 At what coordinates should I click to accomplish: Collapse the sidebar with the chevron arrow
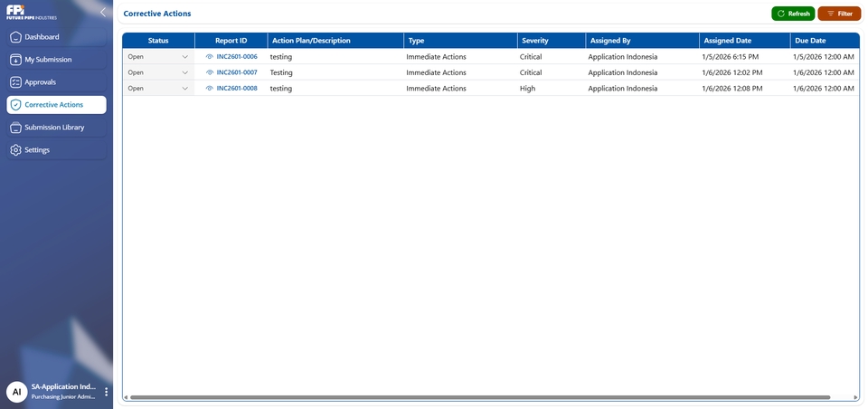click(x=103, y=13)
